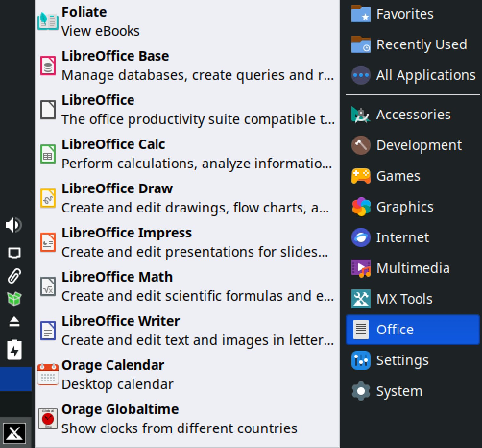The image size is (482, 448).
Task: Open LibreOffice Math formula icon
Action: coord(48,286)
